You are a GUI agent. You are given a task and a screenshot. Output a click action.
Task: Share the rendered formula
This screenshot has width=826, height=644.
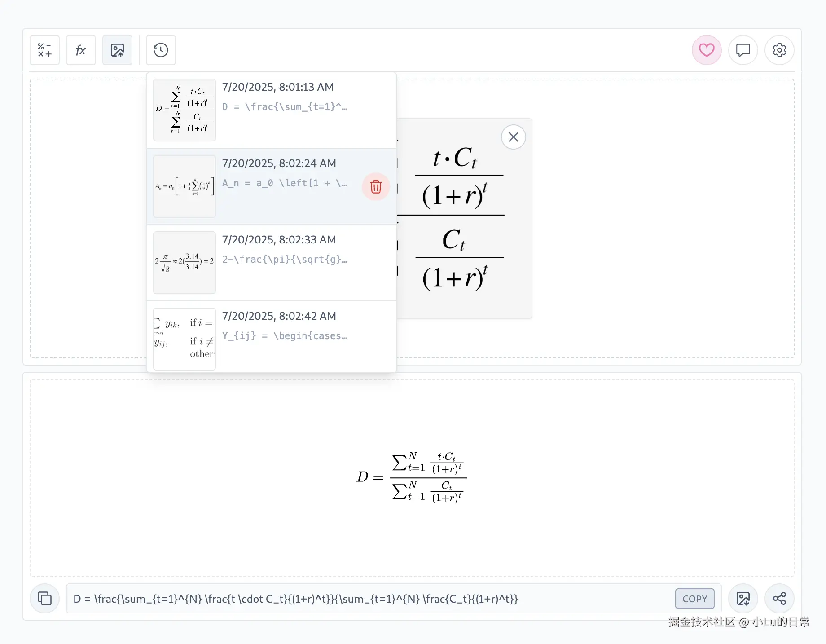[x=779, y=599]
